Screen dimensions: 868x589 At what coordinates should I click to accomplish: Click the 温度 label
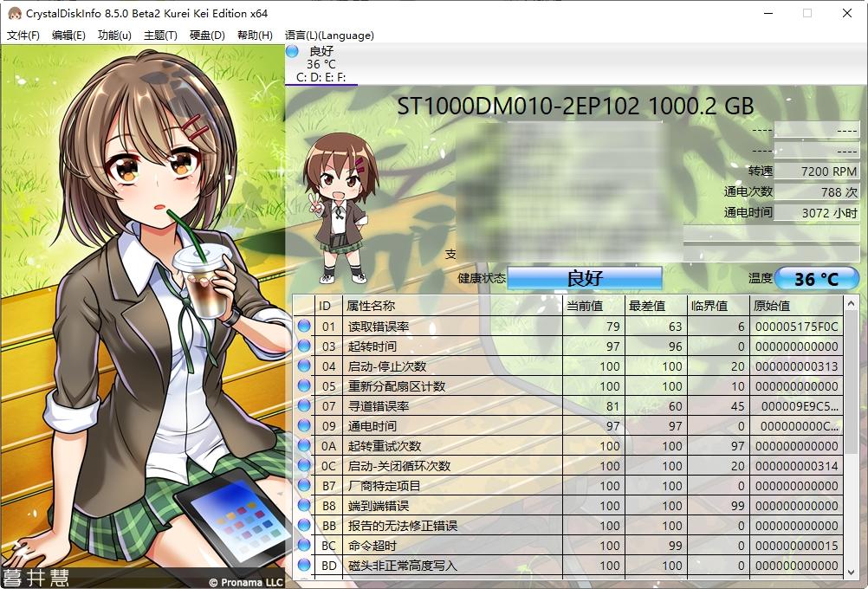click(x=760, y=278)
